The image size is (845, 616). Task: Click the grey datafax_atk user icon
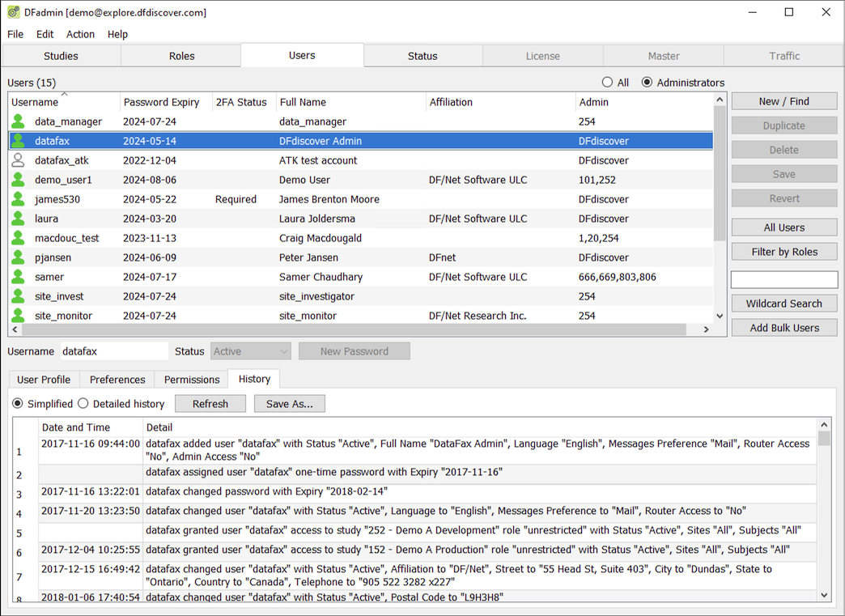pos(19,160)
